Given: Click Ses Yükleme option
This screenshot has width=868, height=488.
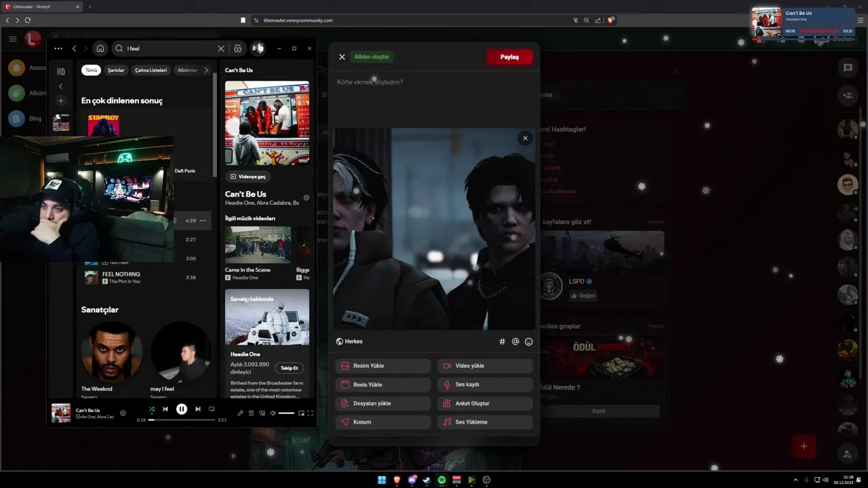Looking at the screenshot, I should [485, 422].
